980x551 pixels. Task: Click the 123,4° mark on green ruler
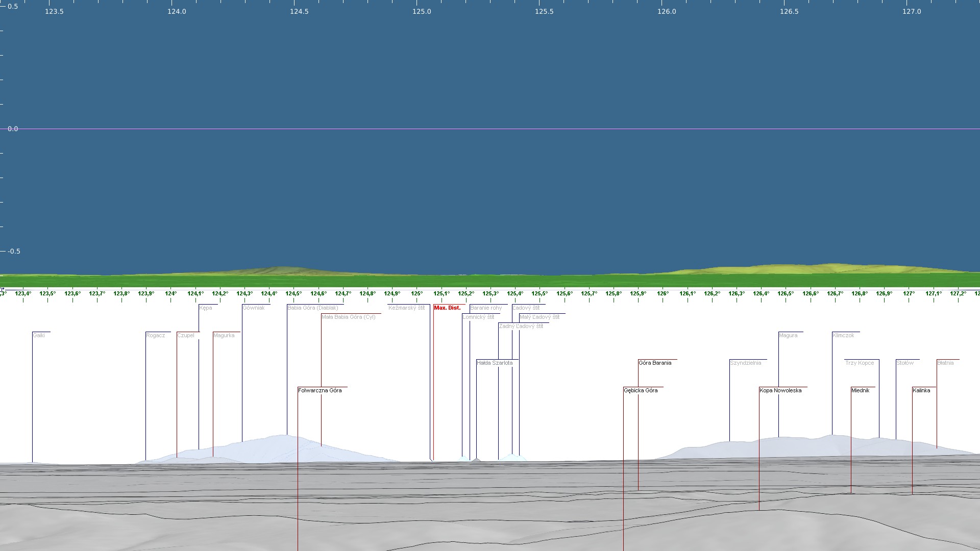[x=23, y=293]
